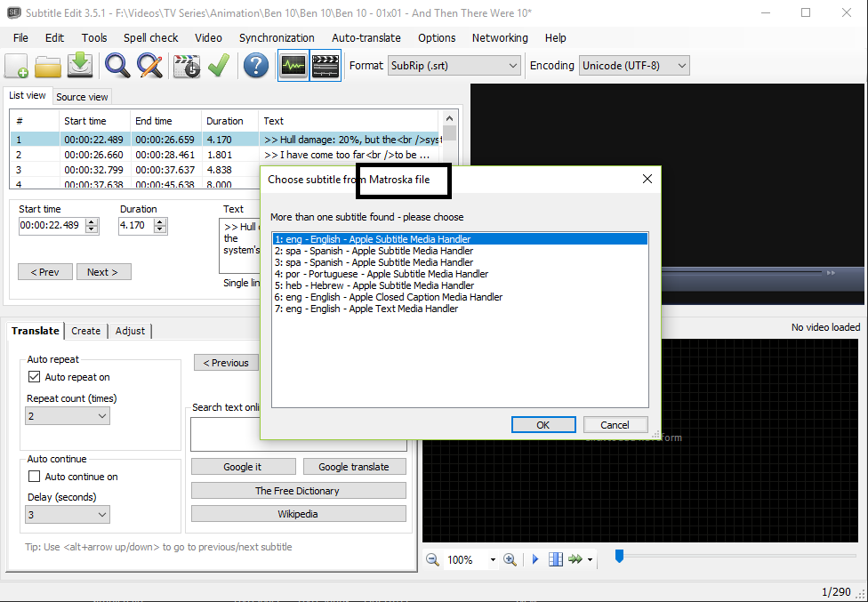Increase Start time with up stepper
868x602 pixels.
click(92, 222)
